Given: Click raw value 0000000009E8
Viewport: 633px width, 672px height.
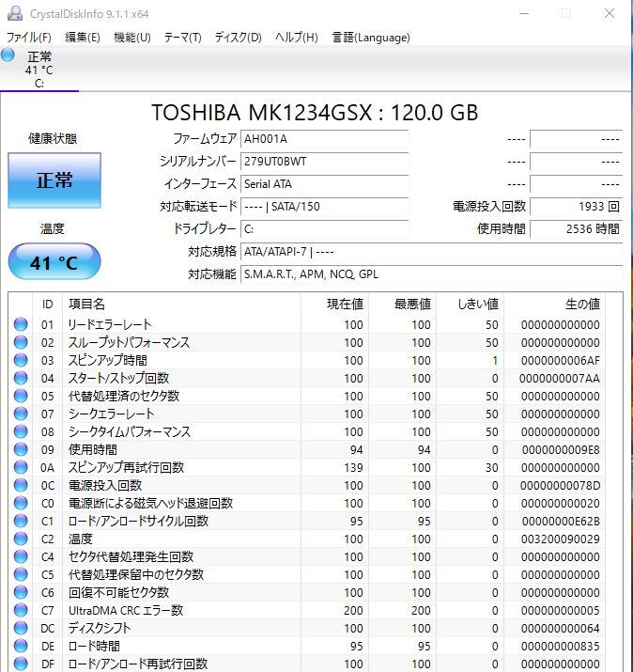Looking at the screenshot, I should 561,450.
